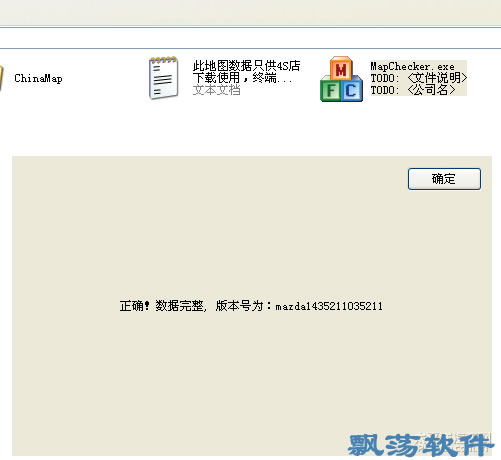Select the MapChecker.exe file name text
The height and width of the screenshot is (460, 501).
click(412, 66)
